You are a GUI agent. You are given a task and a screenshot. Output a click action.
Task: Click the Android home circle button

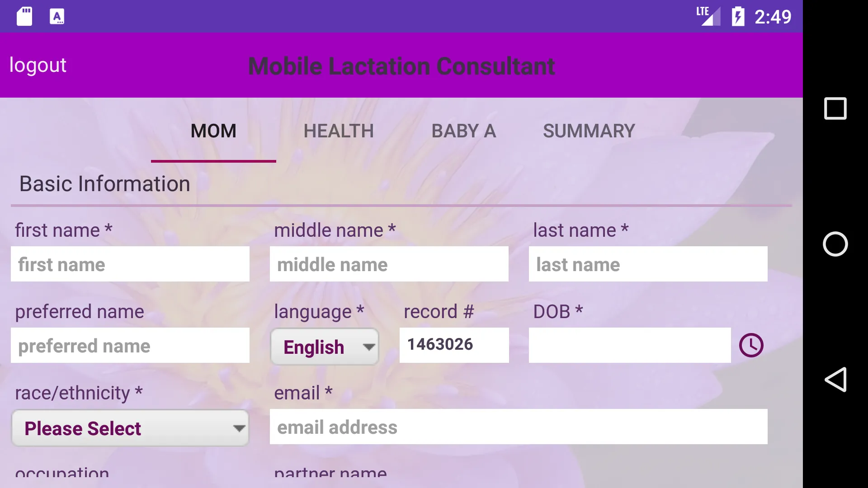pos(835,244)
